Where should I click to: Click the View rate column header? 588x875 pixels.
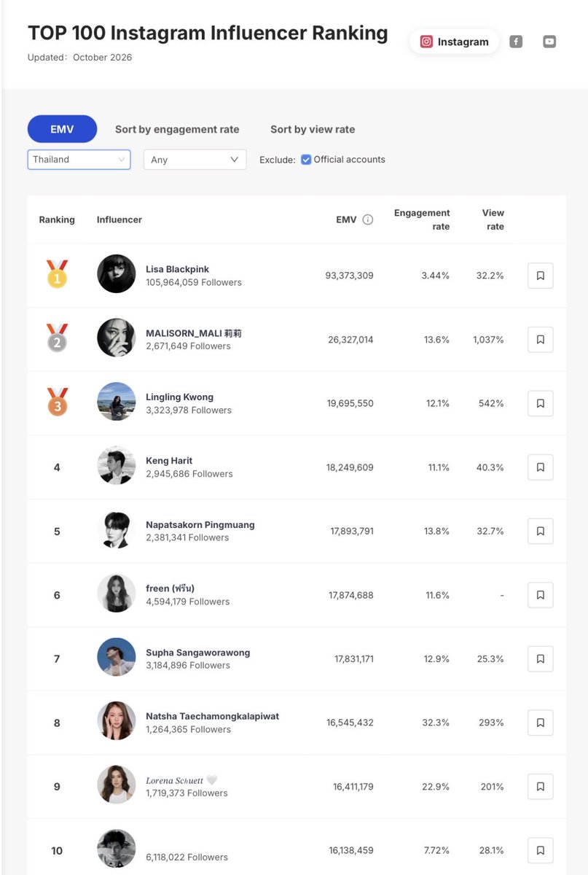click(493, 219)
